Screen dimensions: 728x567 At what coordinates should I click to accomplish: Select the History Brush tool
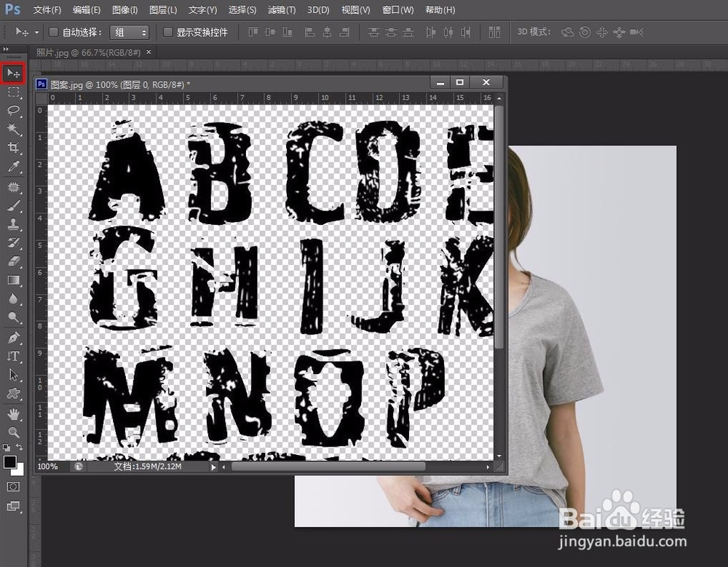click(x=13, y=243)
